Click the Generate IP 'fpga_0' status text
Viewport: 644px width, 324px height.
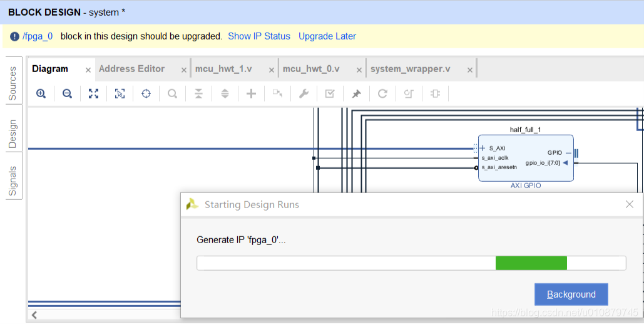point(241,240)
